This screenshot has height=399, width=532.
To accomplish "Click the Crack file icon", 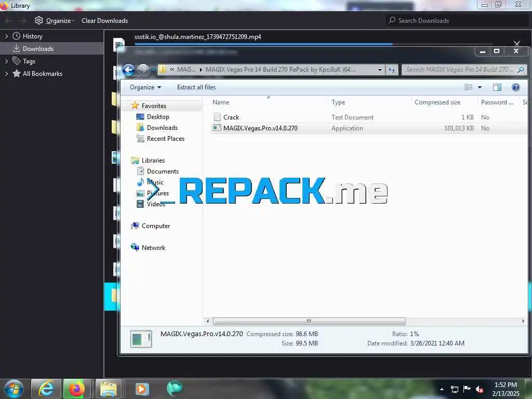I will point(217,117).
